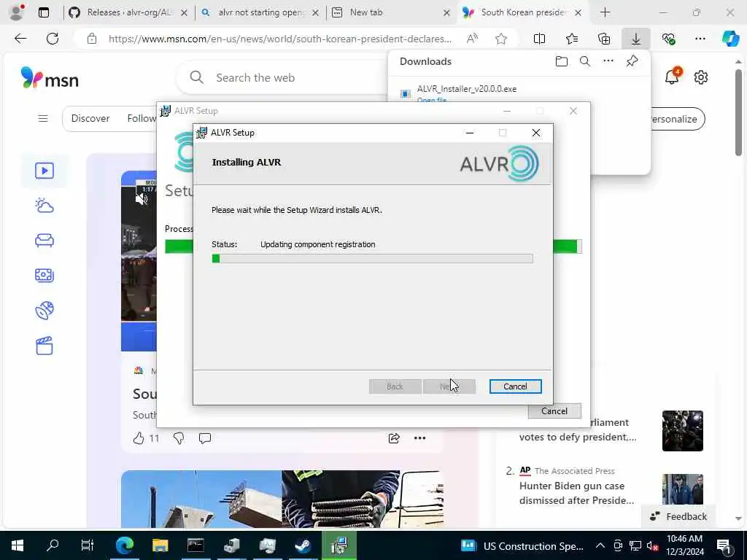
Task: Switch to the 'alvr not starting' search tab
Action: [260, 12]
